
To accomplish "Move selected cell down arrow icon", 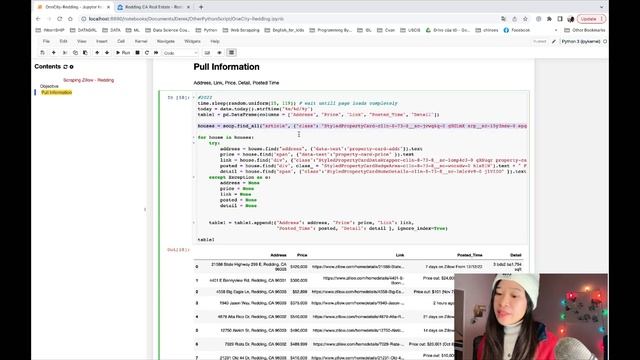I will point(107,53).
